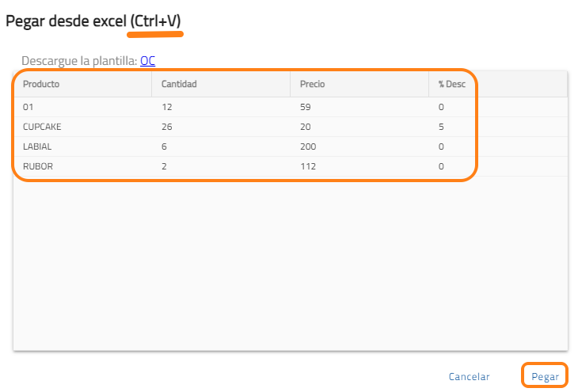
Task: Select the LABIAL product cell
Action: [x=37, y=147]
